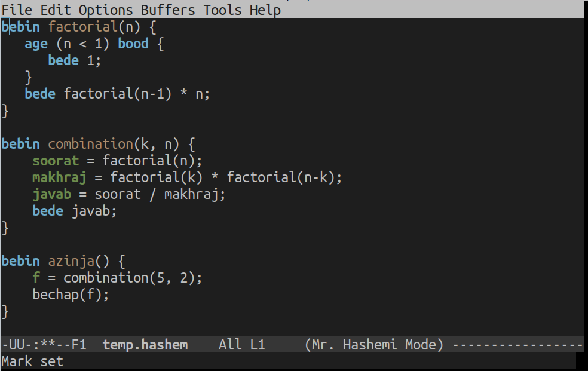588x371 pixels.
Task: Click the soorat variable assignment
Action: coord(56,160)
